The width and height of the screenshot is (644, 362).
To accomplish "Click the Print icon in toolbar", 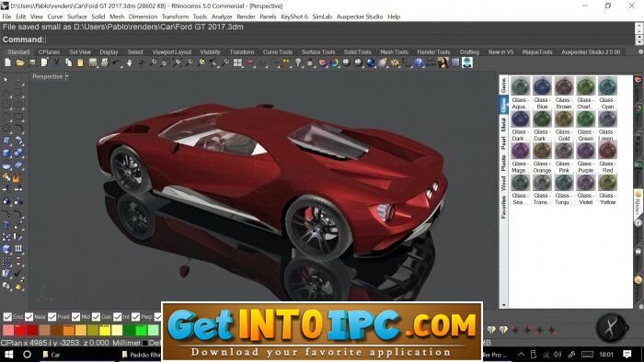I will (105, 62).
